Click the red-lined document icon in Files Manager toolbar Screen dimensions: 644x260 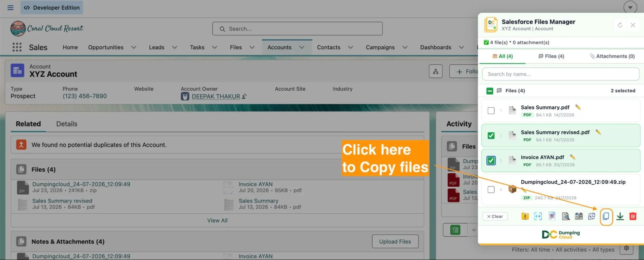point(552,216)
